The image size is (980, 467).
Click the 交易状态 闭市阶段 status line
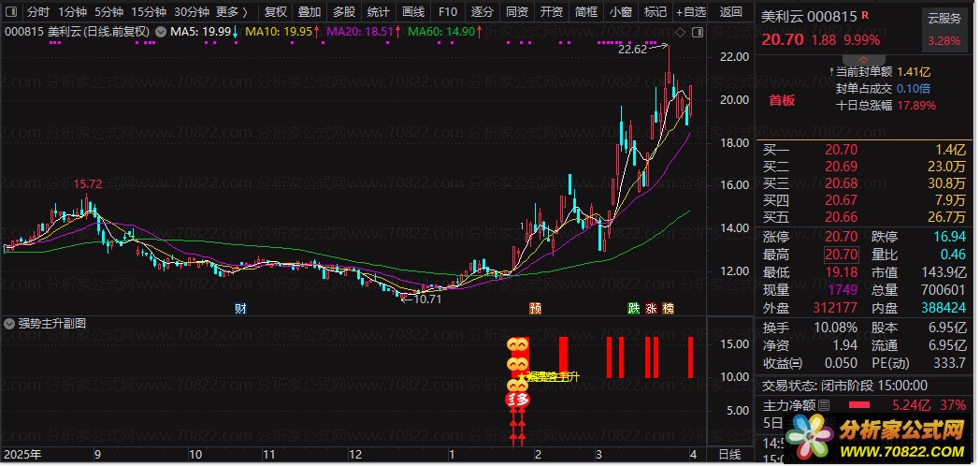845,386
